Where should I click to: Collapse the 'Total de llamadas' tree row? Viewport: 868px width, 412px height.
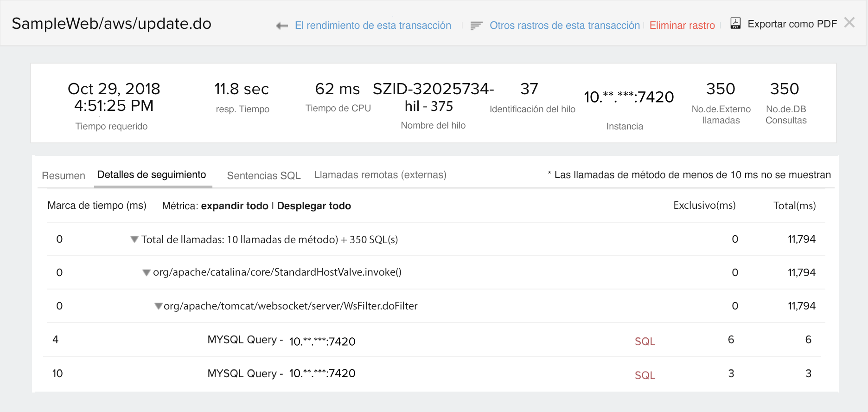tap(134, 239)
